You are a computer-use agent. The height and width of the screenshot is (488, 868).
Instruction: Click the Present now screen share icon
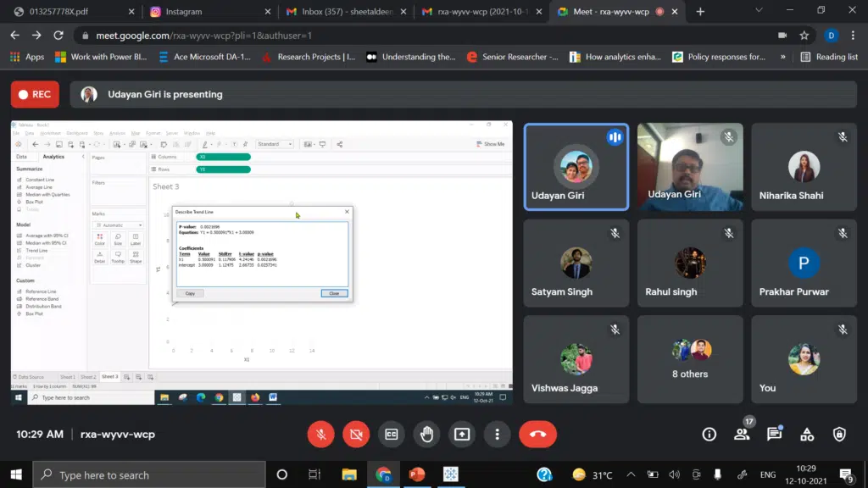tap(462, 435)
